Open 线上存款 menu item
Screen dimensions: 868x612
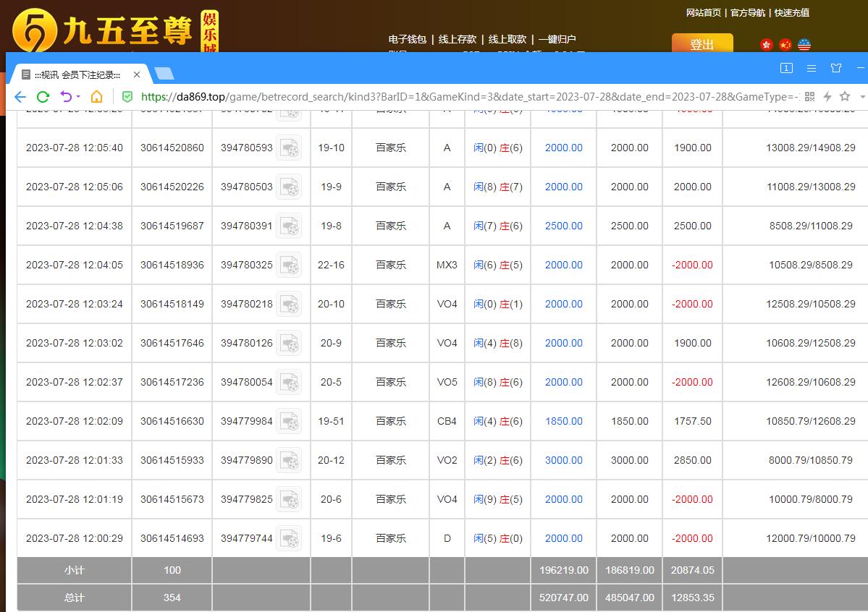pyautogui.click(x=458, y=39)
